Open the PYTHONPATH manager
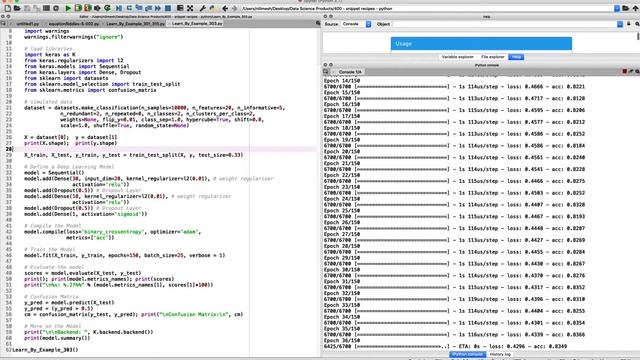 point(212,8)
